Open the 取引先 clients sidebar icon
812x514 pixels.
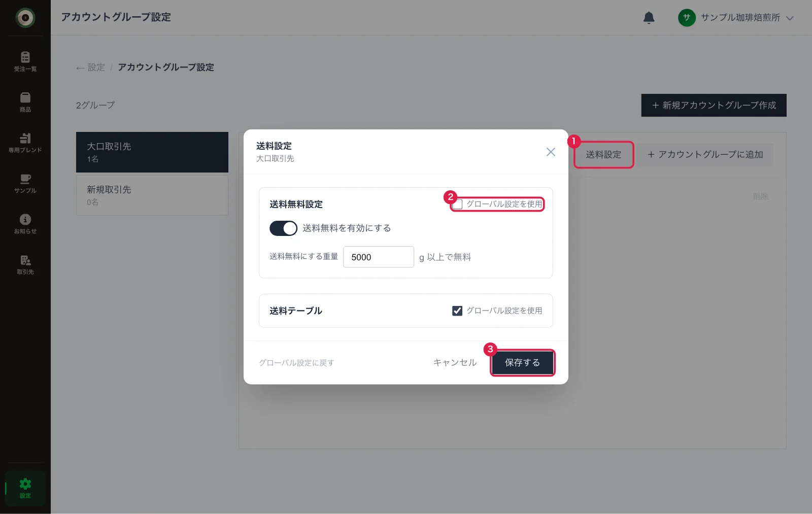[25, 264]
